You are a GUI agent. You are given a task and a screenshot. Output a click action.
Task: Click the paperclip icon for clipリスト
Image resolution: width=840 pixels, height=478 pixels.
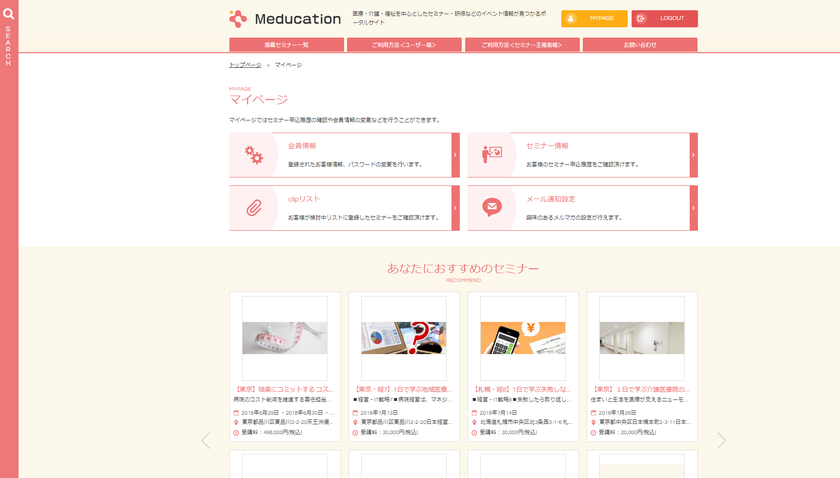click(x=254, y=208)
